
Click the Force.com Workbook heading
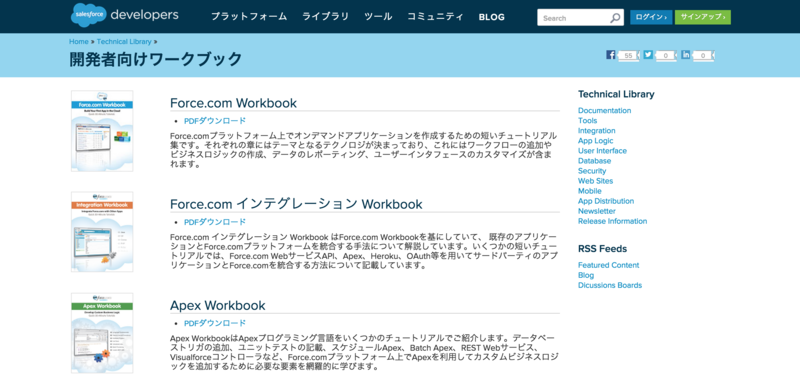pos(233,103)
